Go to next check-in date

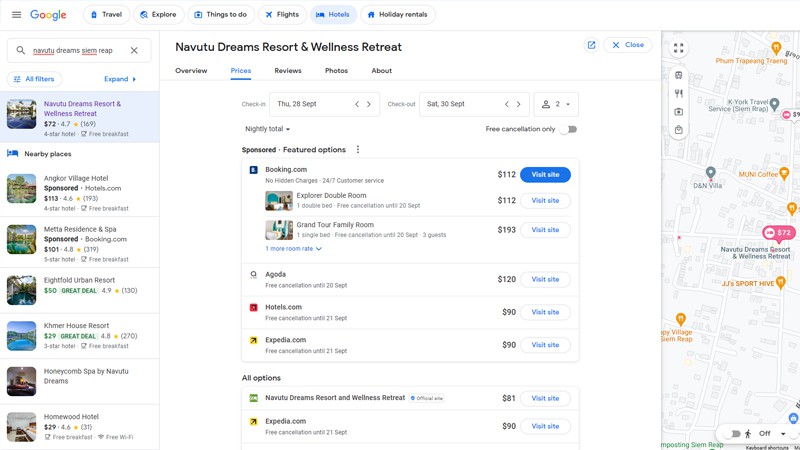pos(369,104)
